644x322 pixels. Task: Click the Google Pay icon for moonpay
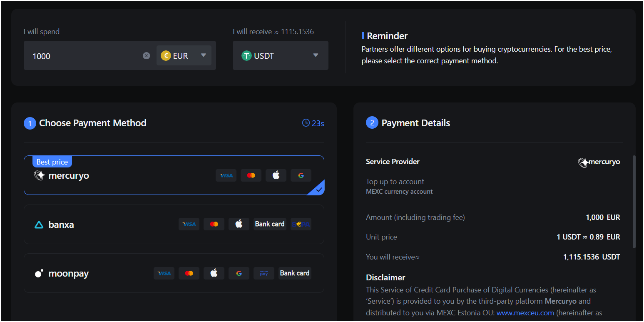[x=239, y=273]
